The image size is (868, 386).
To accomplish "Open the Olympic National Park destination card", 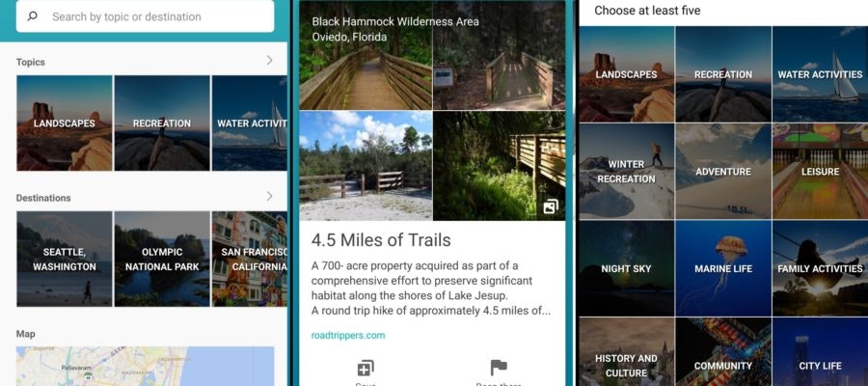I will coord(162,259).
